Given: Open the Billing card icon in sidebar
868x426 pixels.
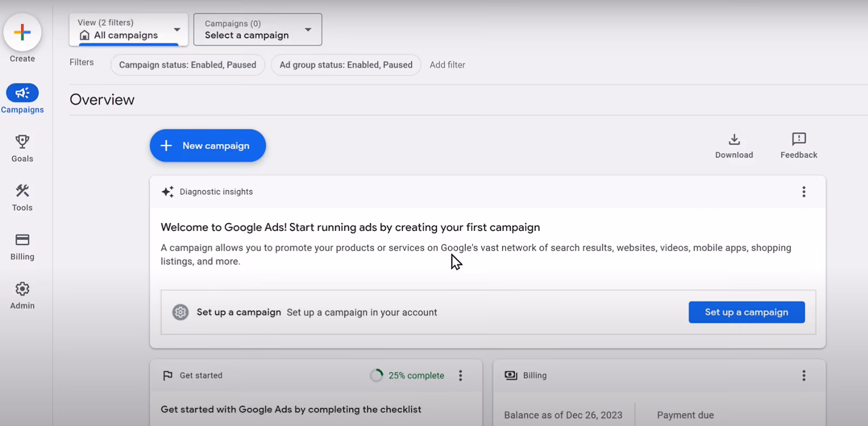Looking at the screenshot, I should [x=22, y=240].
